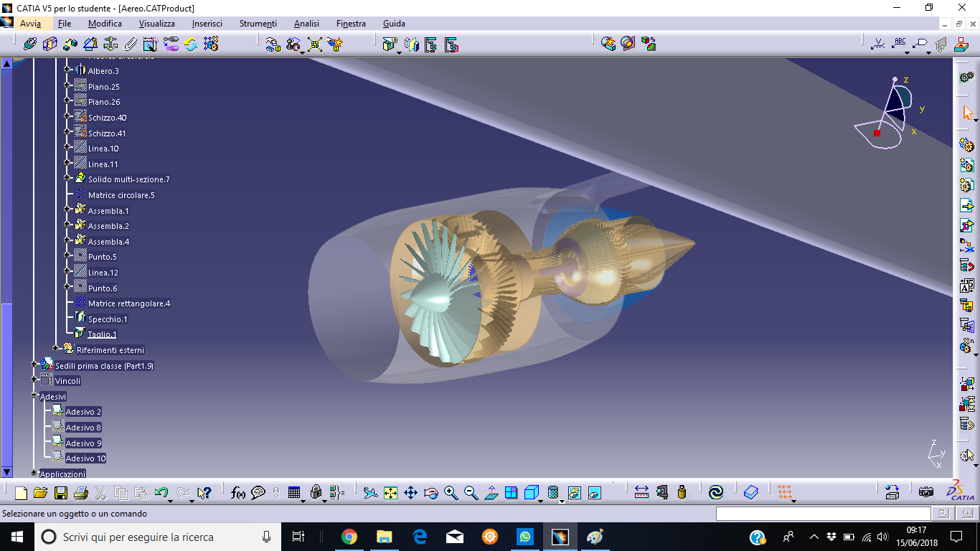Select Adesivo 10 in the tree
The image size is (980, 551).
[85, 458]
